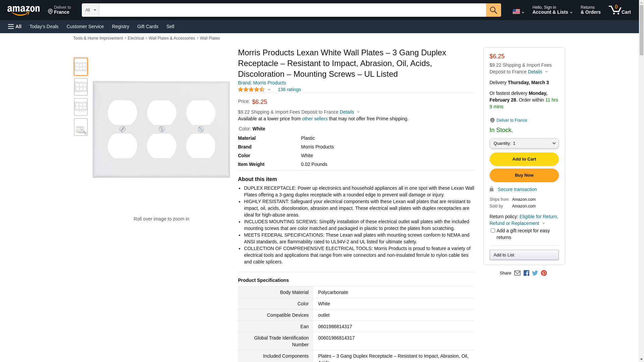Click the Add to Cart button
The image size is (644, 362).
click(x=524, y=159)
